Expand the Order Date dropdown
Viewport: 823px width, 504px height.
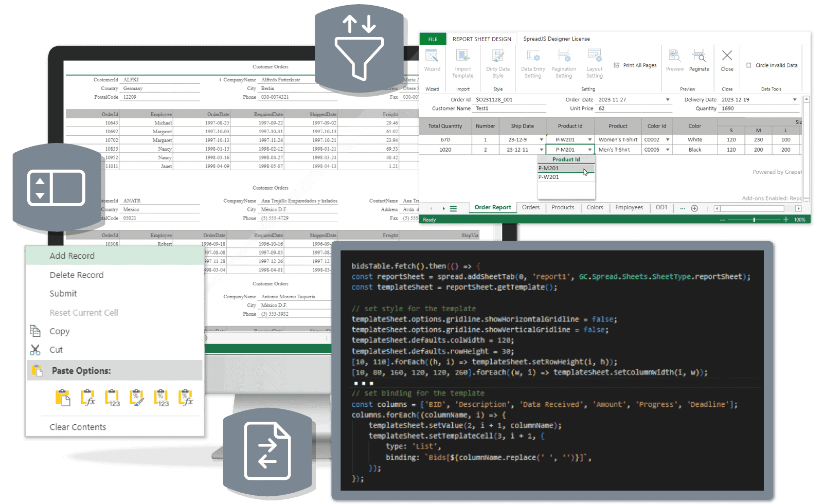click(x=668, y=100)
